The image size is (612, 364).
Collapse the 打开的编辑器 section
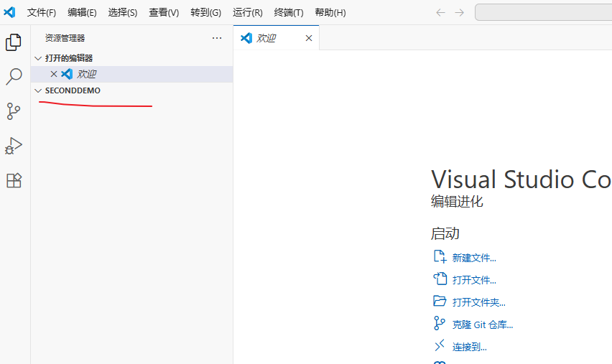(38, 58)
